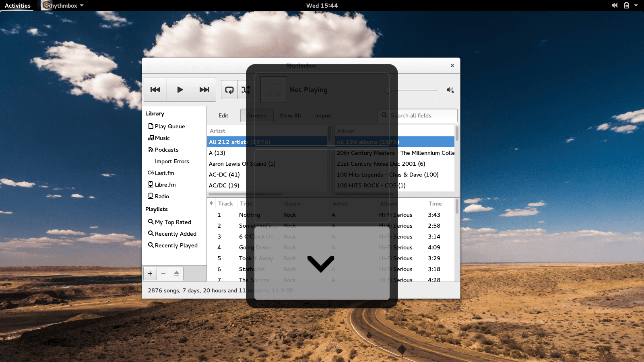
Task: Open the system menu arrow in top bar
Action: pyautogui.click(x=636, y=6)
